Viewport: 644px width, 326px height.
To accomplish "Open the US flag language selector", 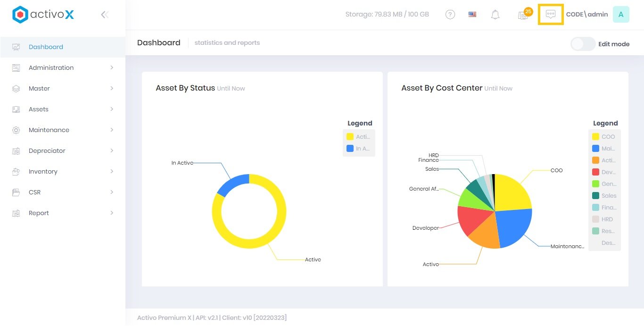I will pyautogui.click(x=472, y=15).
